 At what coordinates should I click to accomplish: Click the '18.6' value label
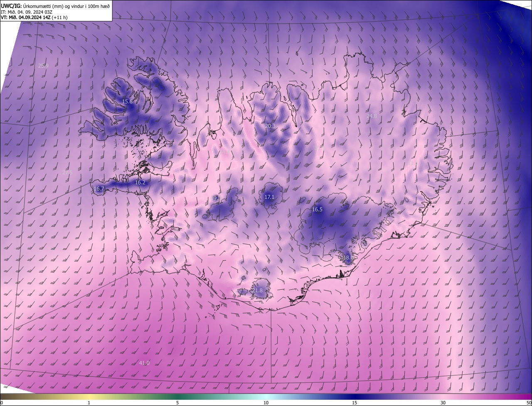(x=348, y=257)
